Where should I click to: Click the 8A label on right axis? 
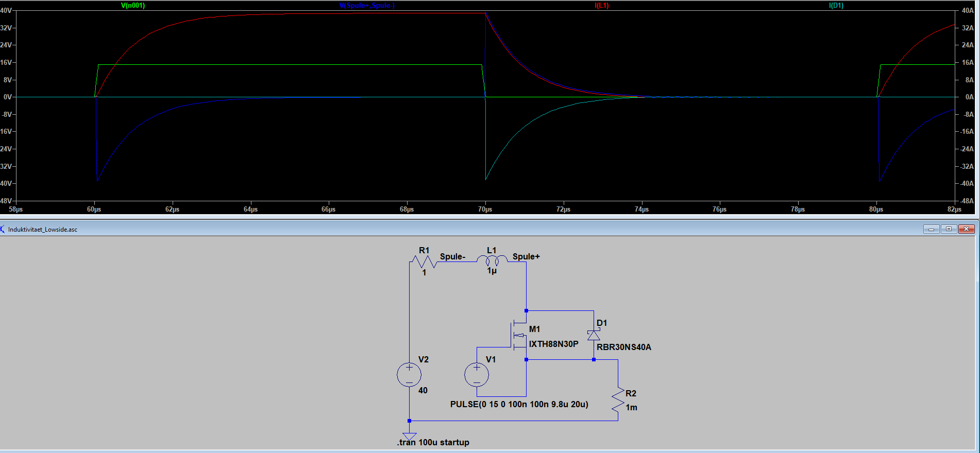(x=969, y=80)
